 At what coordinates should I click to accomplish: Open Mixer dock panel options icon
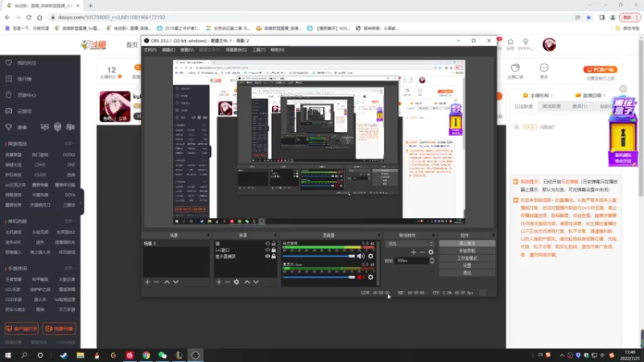378,236
